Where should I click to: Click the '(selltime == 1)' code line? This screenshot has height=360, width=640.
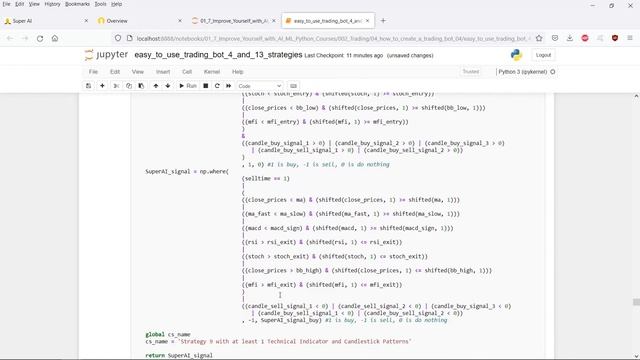tap(266, 178)
